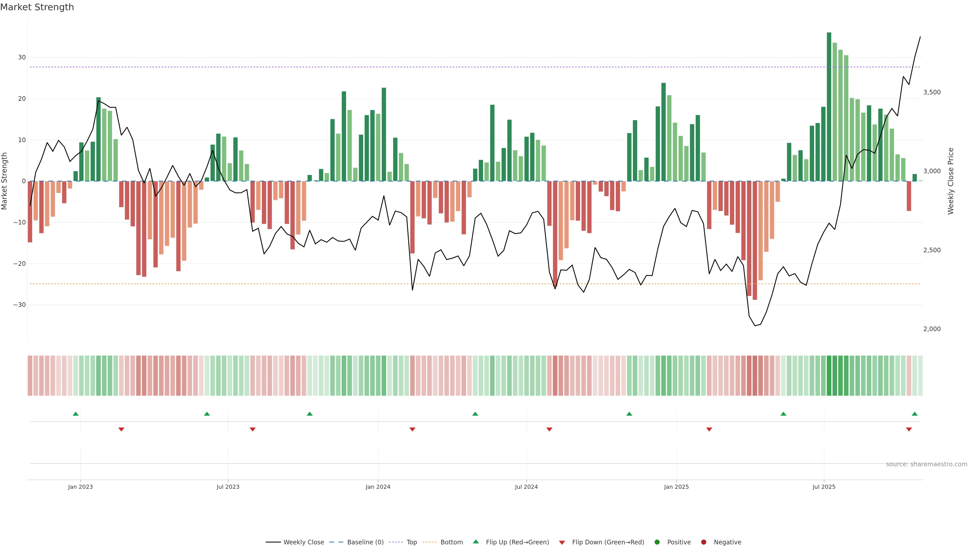Click the last red flip-down marker at far right
The height and width of the screenshot is (551, 980).
pyautogui.click(x=909, y=429)
